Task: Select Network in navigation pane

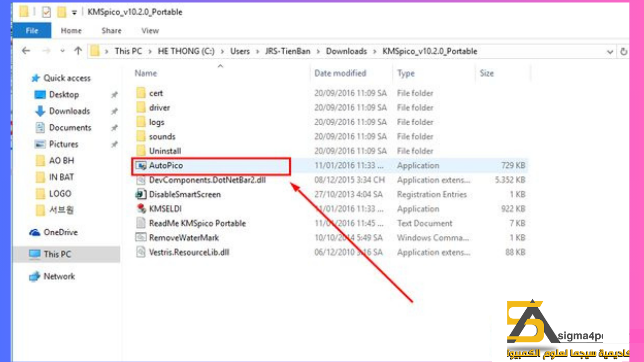Action: 59,276
